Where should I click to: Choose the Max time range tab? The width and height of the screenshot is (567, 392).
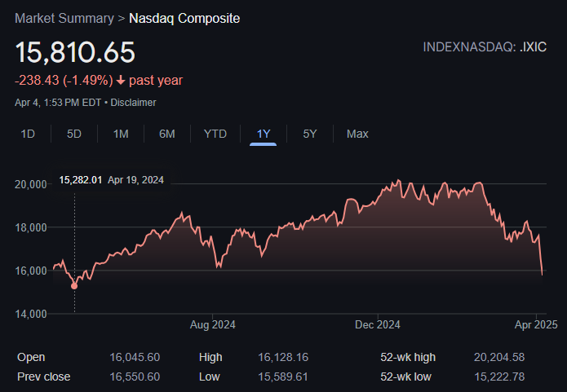coord(357,134)
